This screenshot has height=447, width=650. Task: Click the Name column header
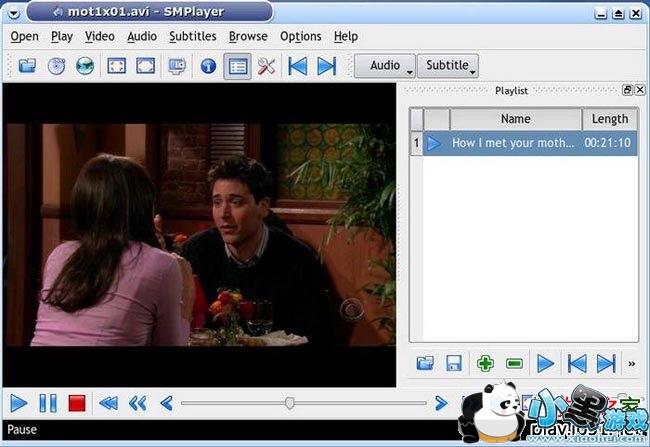coord(516,119)
